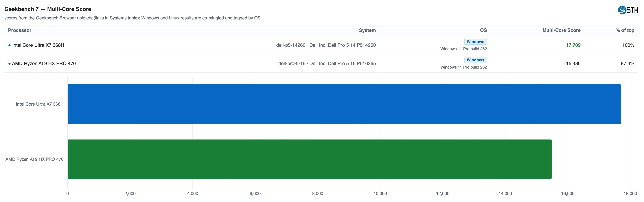Viewport: 644px width, 202px height.
Task: Click the 6,000 x-axis tick label
Action: point(255,194)
